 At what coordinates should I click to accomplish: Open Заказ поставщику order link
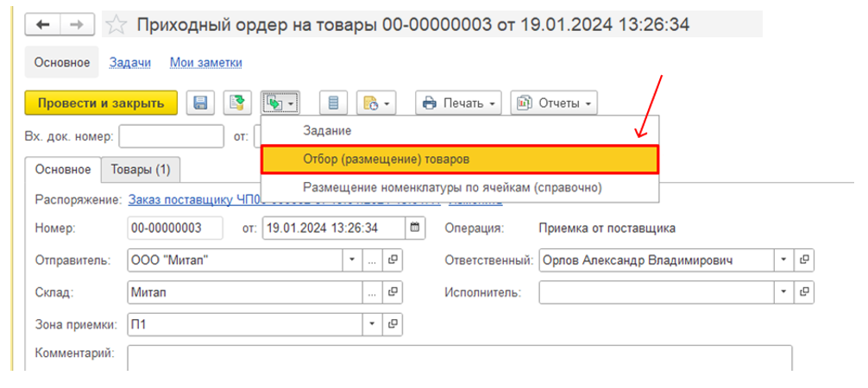pos(194,200)
